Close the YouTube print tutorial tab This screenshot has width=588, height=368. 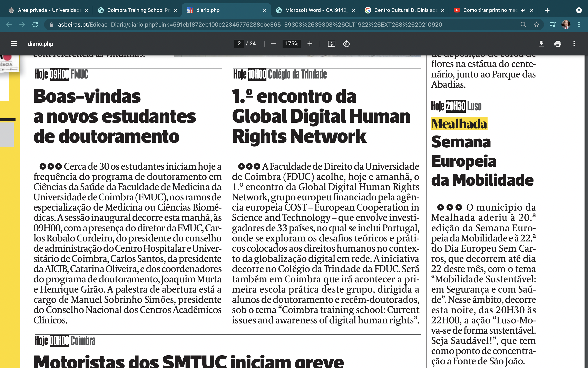coord(532,10)
